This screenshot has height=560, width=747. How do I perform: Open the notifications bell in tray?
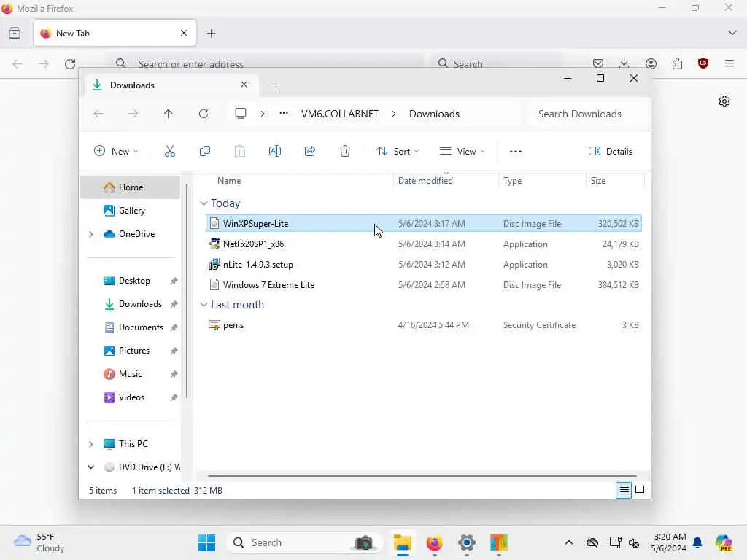(x=697, y=542)
